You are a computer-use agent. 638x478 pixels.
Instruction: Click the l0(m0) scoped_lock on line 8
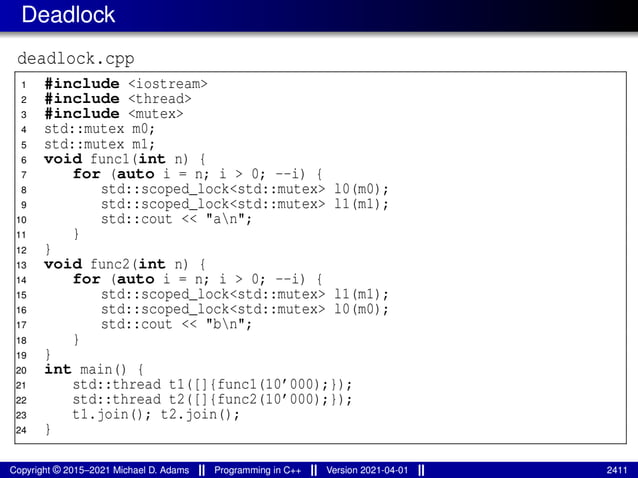[245, 190]
